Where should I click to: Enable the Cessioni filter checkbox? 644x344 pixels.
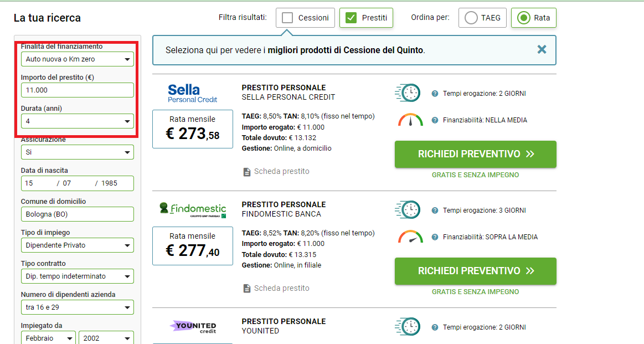(x=287, y=18)
